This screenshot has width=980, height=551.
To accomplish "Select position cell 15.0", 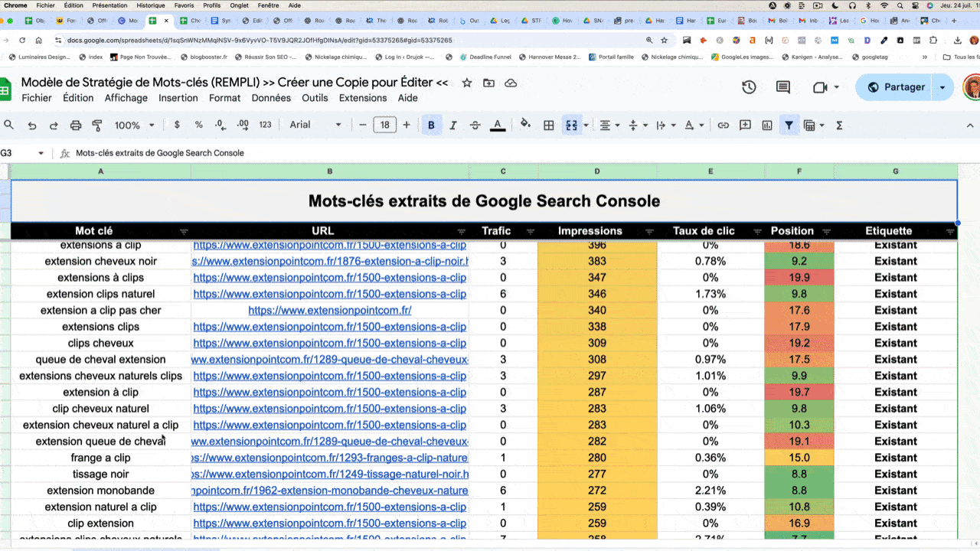I will [799, 458].
